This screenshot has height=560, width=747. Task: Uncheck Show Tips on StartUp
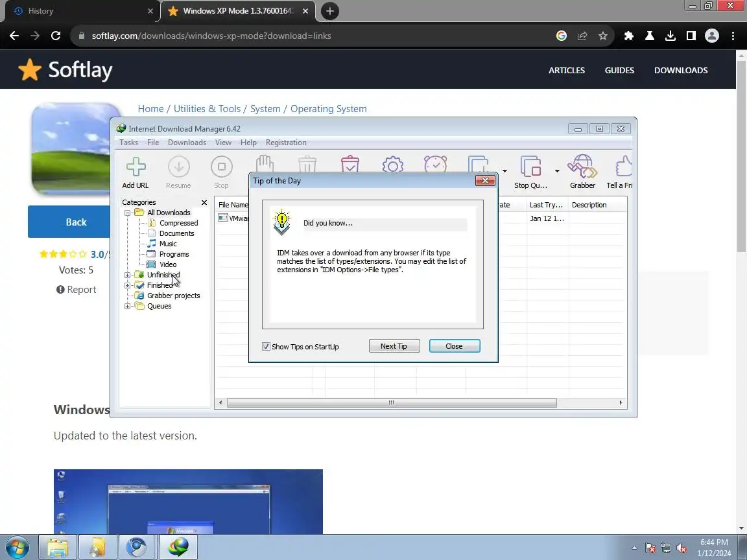(267, 347)
